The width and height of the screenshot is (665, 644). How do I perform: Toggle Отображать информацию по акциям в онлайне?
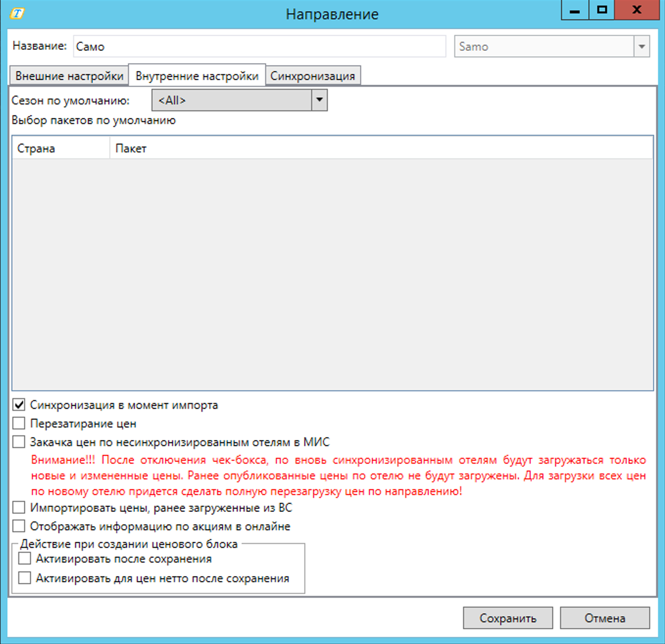click(19, 526)
